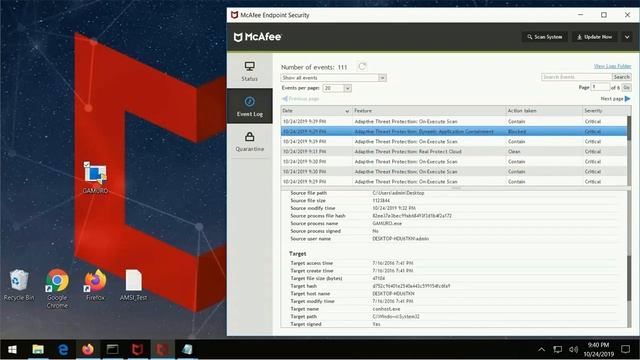The width and height of the screenshot is (640, 360).
Task: Click the active McAfee Endpoint Security taskbar icon
Action: [x=162, y=349]
